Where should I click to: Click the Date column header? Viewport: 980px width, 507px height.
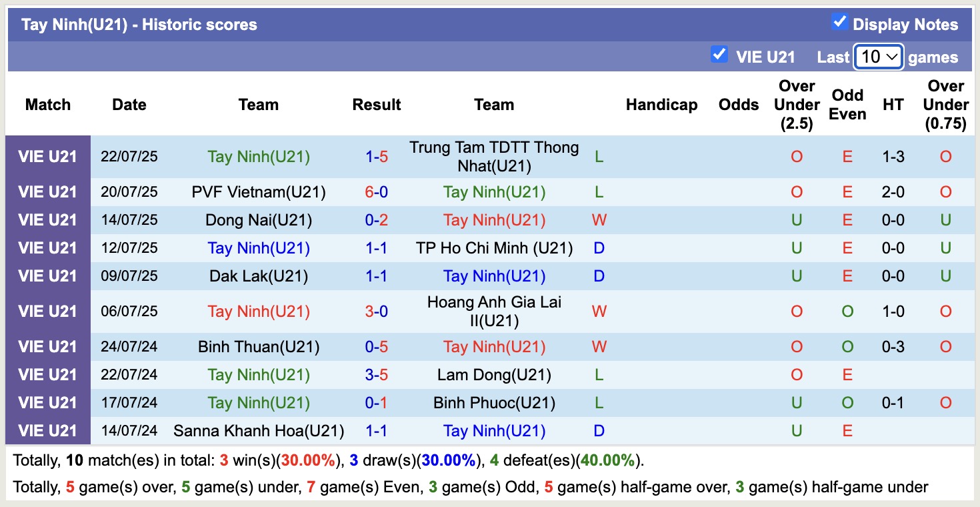point(129,105)
